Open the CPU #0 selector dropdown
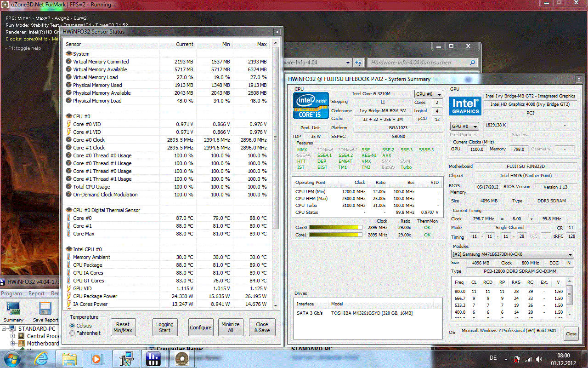Image resolution: width=588 pixels, height=368 pixels. (x=429, y=94)
